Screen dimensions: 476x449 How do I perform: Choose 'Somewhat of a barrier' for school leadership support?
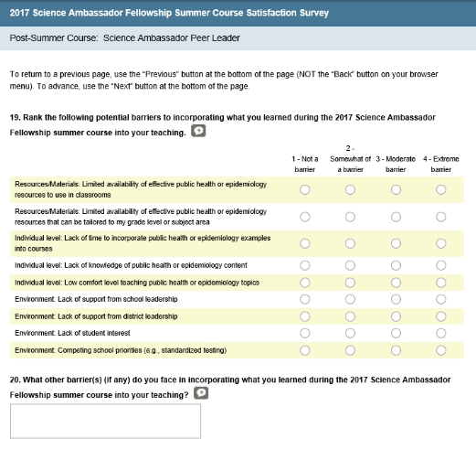click(x=350, y=299)
